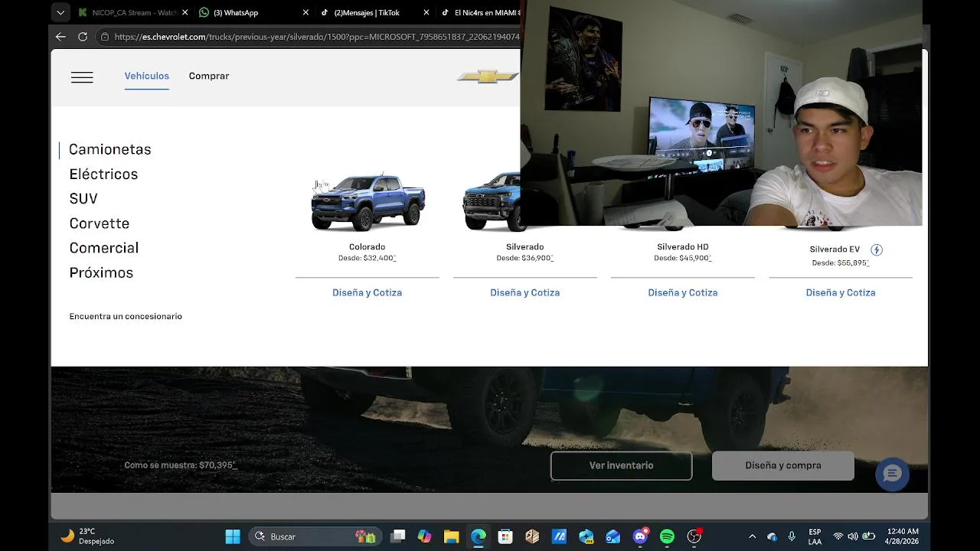Open Microsoft Store from taskbar
980x551 pixels.
[505, 536]
